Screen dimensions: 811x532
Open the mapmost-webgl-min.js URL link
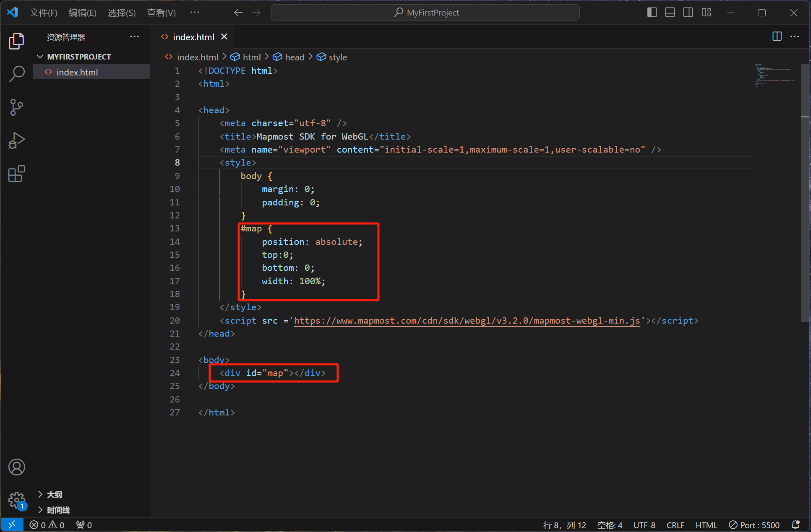point(467,321)
